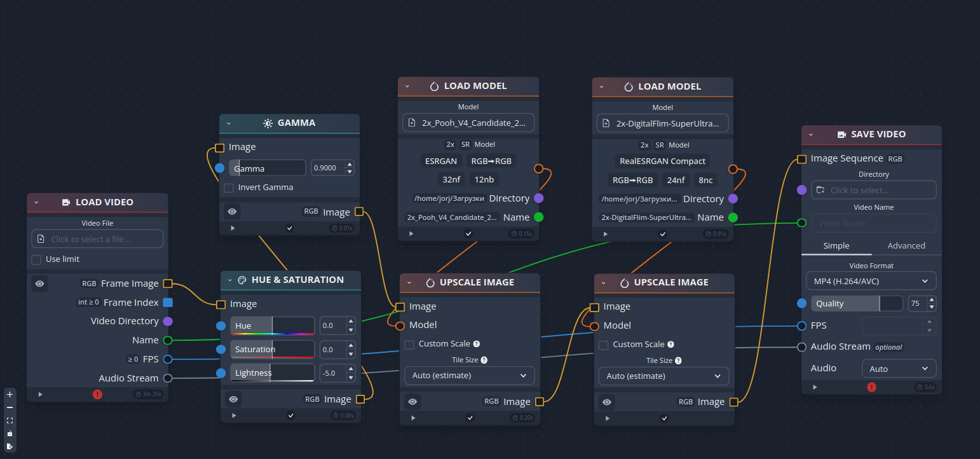Zoom out with the canvas minus control
Image resolution: width=980 pixels, height=459 pixels.
(x=10, y=408)
